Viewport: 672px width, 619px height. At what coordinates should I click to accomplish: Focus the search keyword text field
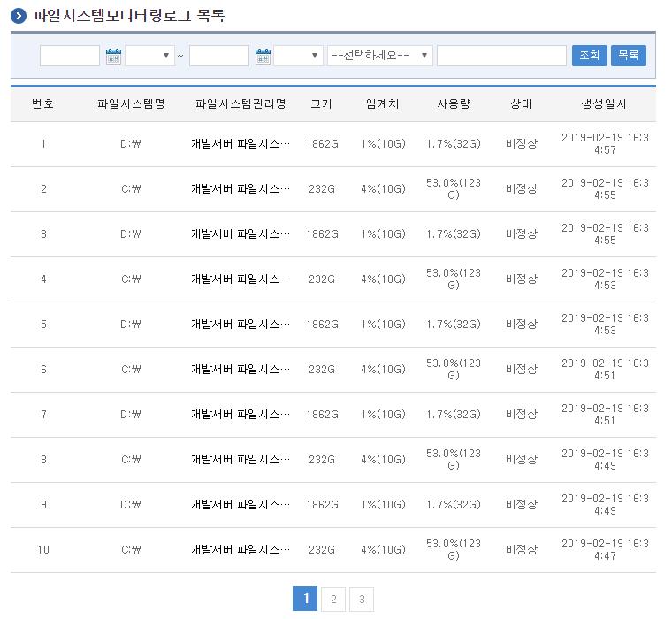pos(501,56)
